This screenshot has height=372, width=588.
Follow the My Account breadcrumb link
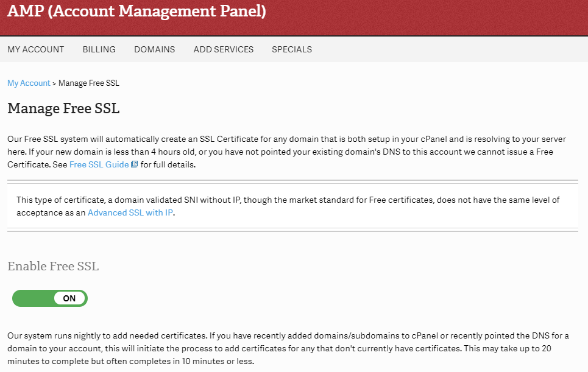coord(29,83)
